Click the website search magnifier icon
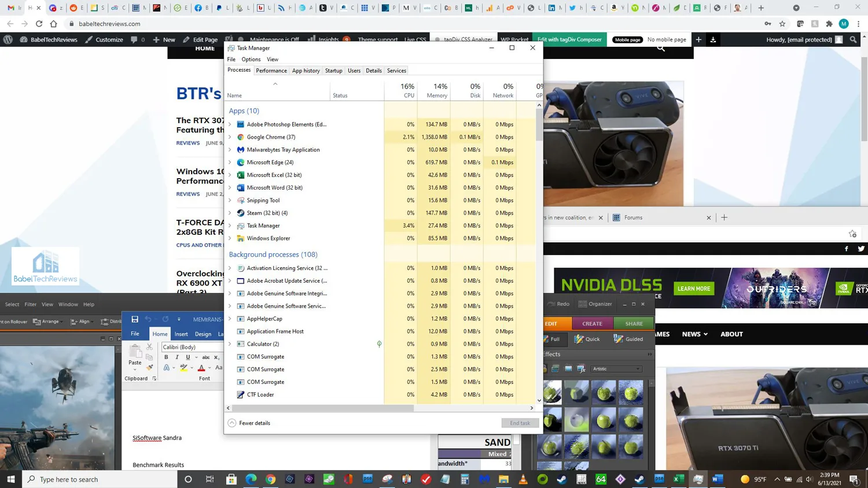 click(x=661, y=49)
